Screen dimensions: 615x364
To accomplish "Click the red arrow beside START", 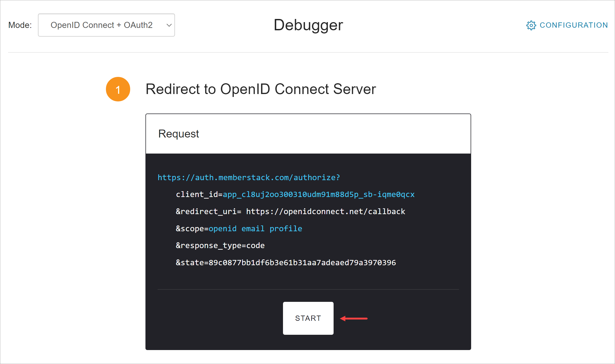I will (x=354, y=318).
